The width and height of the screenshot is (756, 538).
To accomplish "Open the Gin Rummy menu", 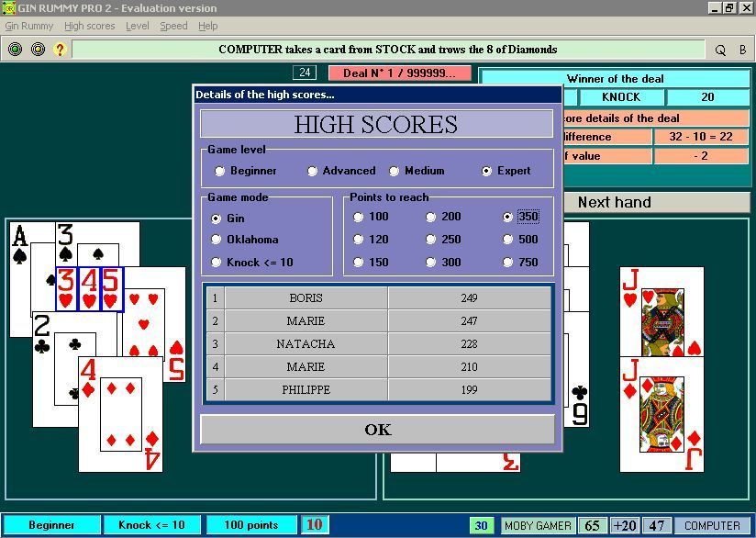I will click(x=28, y=26).
